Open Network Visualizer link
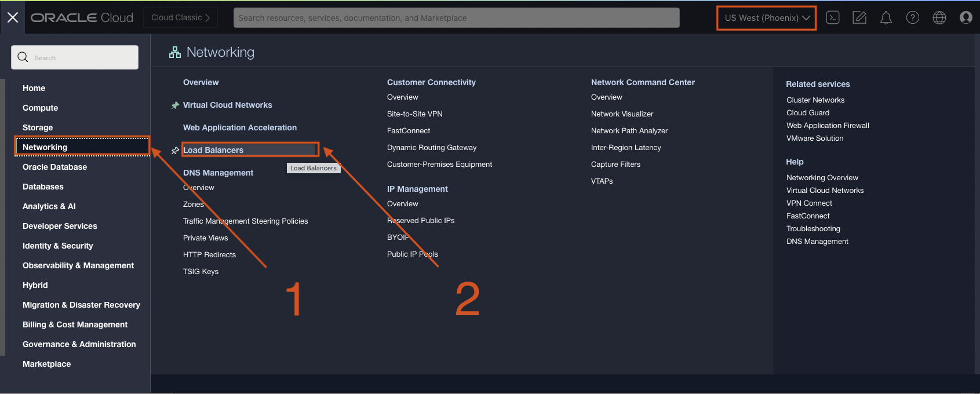 tap(622, 114)
